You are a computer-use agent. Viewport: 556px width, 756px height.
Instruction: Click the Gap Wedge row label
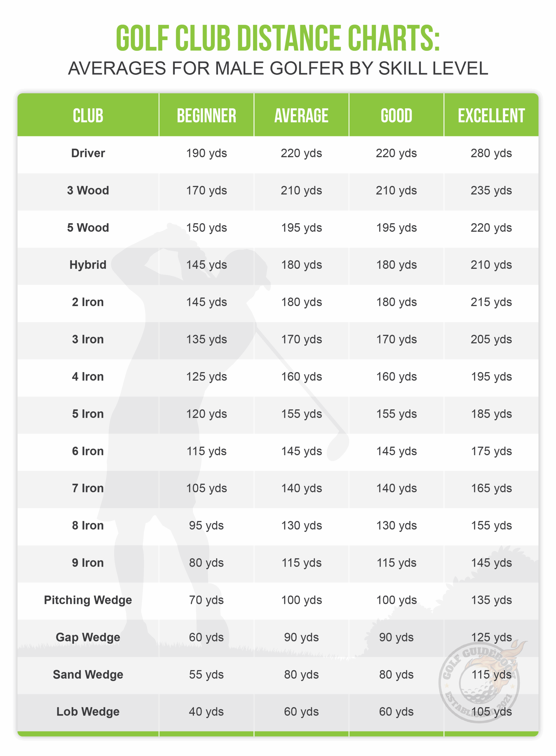[88, 637]
